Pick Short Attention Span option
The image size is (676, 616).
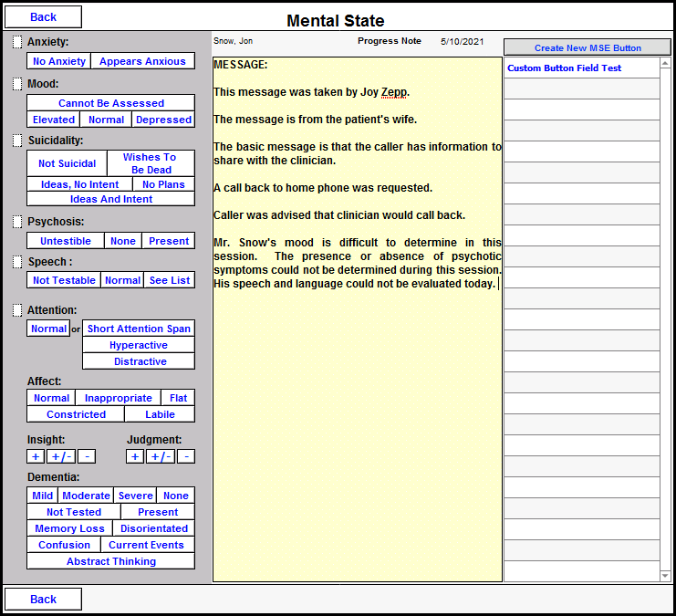coord(139,329)
